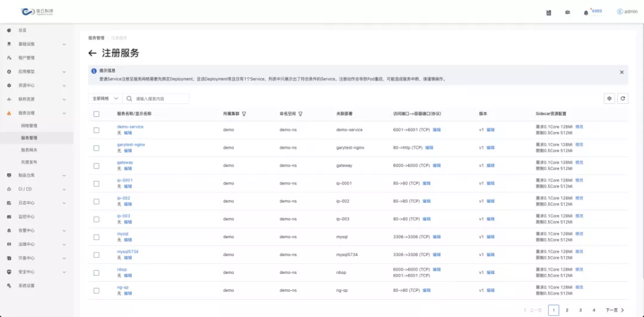644x317 pixels.
Task: Click the 运维中心 sidebar icon
Action: [9, 244]
